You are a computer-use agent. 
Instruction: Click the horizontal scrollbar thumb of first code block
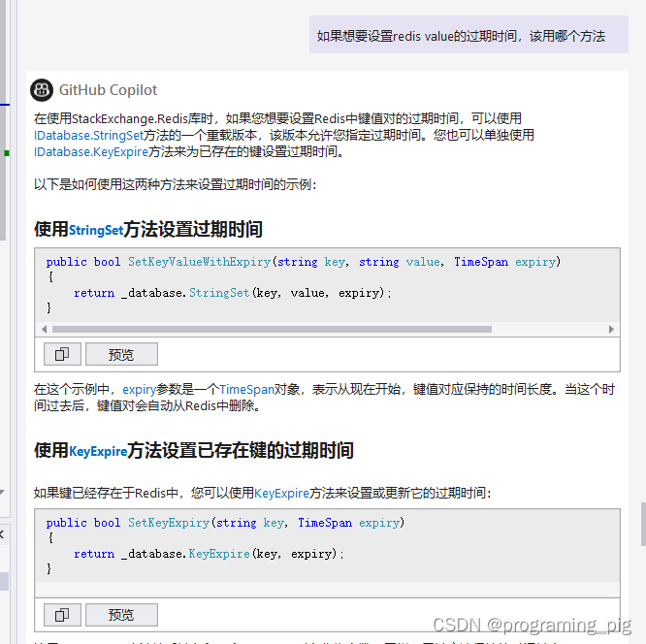pyautogui.click(x=272, y=329)
